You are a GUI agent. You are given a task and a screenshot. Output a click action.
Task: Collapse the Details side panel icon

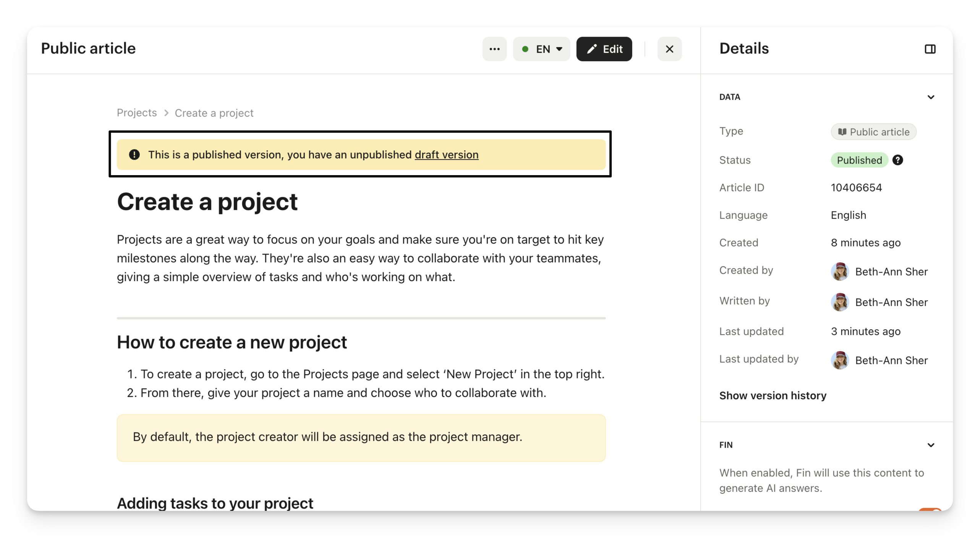coord(930,49)
